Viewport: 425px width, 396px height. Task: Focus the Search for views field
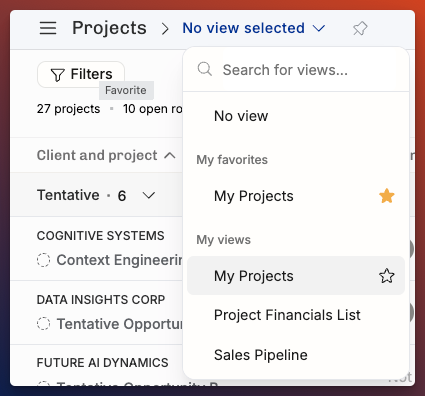296,70
